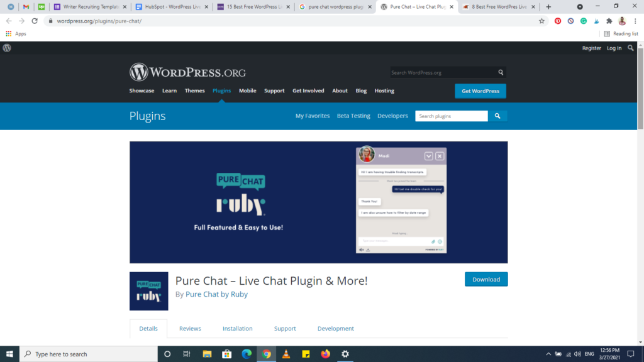Screen dimensions: 644x362
Task: Open the pinned Upwork tab
Action: (42, 6)
